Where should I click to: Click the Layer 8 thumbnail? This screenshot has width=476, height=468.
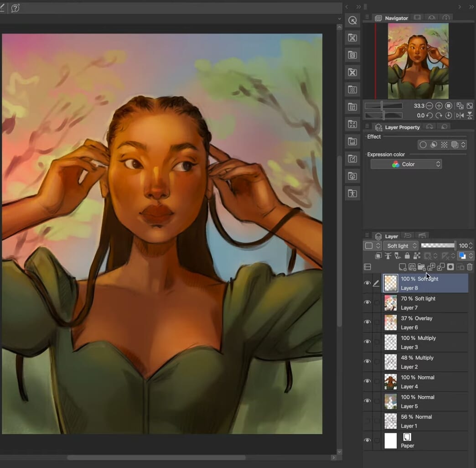click(x=390, y=283)
